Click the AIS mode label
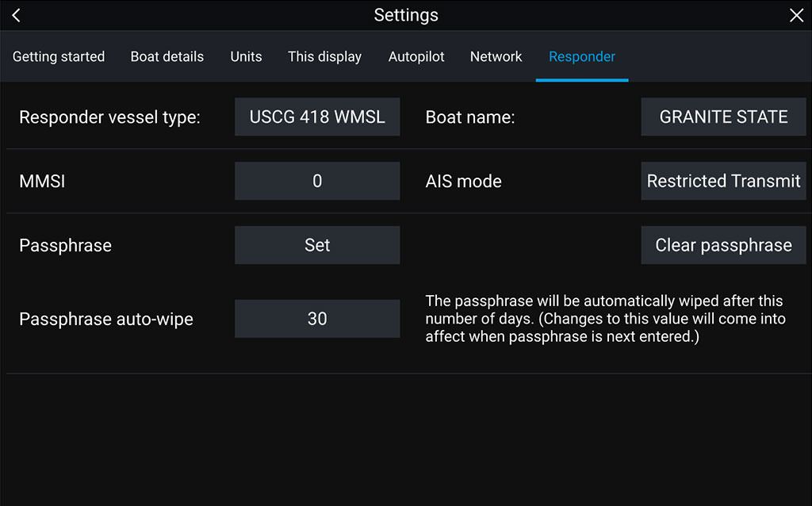Image resolution: width=812 pixels, height=506 pixels. coord(463,182)
